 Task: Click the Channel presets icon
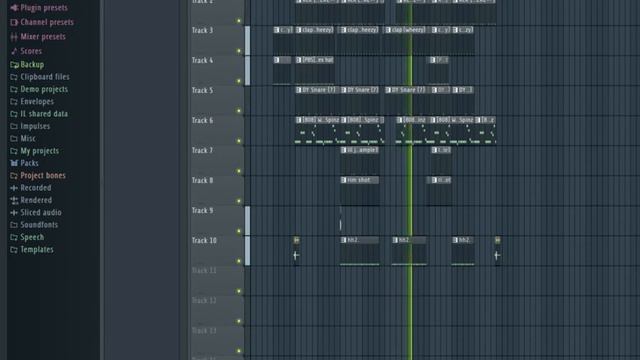(x=14, y=22)
